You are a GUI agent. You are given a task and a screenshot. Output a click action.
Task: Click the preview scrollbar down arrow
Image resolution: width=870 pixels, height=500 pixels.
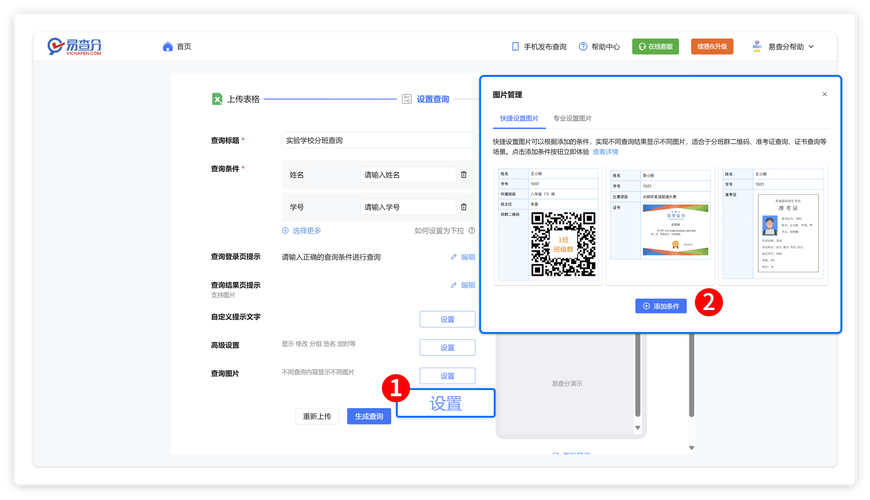638,428
